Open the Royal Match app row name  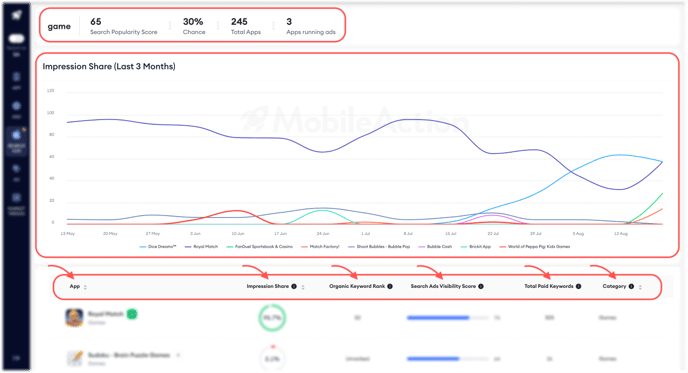pyautogui.click(x=106, y=314)
